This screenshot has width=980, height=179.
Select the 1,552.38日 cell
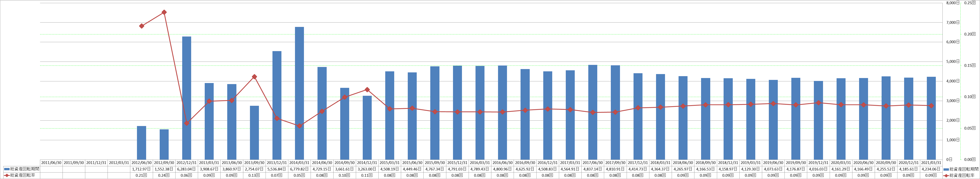click(164, 169)
